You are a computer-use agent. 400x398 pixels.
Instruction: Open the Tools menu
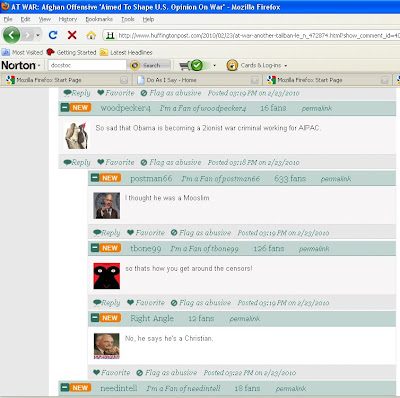(x=128, y=19)
